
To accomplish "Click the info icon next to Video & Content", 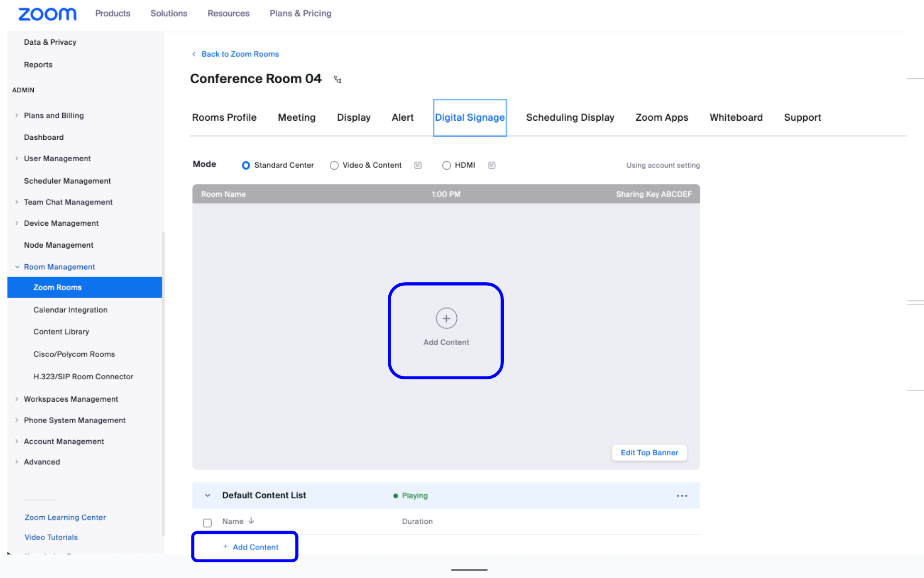I will (418, 165).
